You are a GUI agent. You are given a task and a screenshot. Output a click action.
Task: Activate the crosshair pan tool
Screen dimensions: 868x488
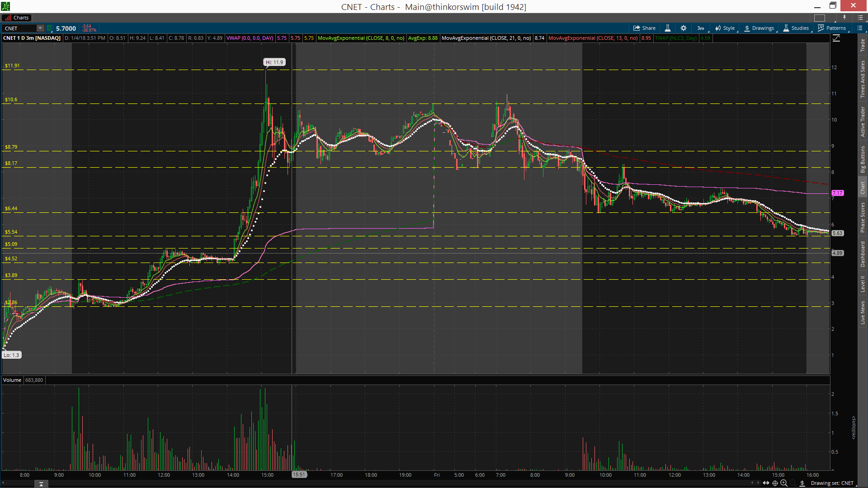click(775, 483)
